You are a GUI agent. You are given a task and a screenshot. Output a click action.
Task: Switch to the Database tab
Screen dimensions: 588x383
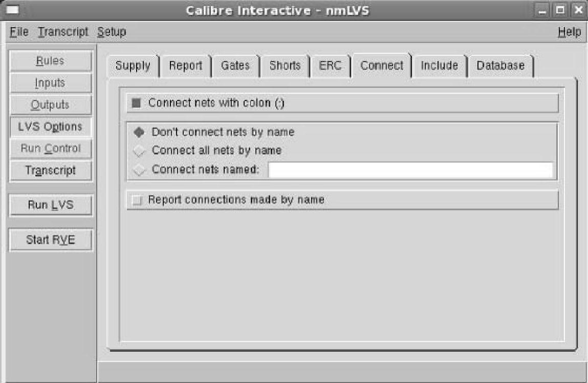pos(500,66)
